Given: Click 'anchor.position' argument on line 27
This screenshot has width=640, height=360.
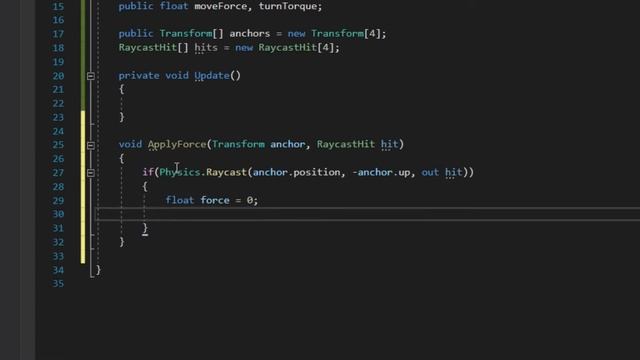Looking at the screenshot, I should click(x=296, y=172).
